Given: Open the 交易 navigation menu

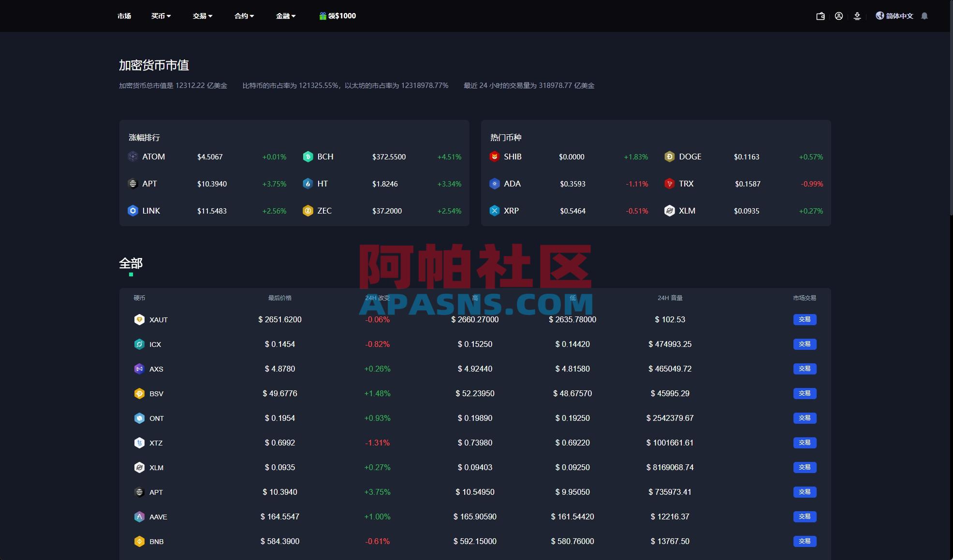Looking at the screenshot, I should click(202, 16).
